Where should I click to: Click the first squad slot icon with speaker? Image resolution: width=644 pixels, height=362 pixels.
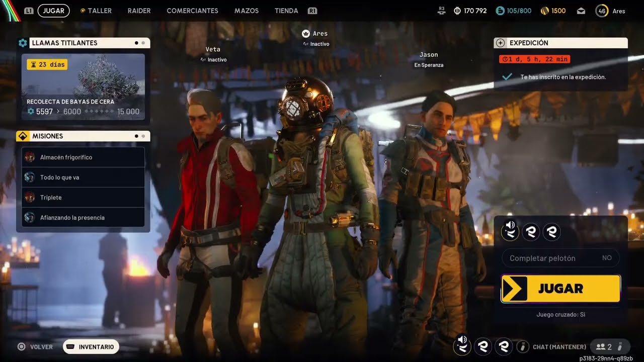510,231
